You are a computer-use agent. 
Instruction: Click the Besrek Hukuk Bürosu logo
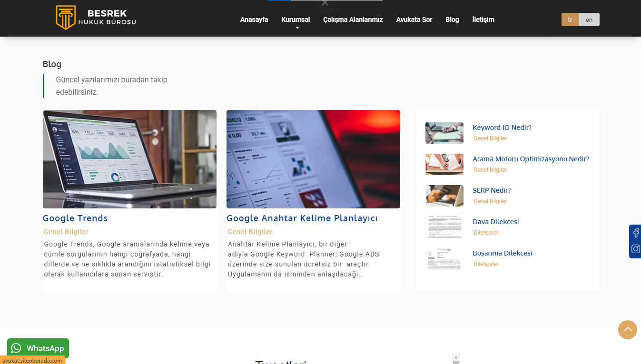96,18
